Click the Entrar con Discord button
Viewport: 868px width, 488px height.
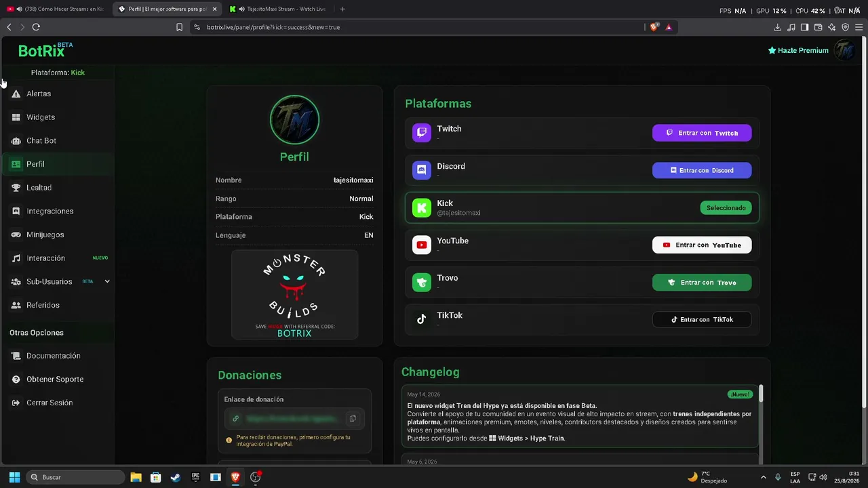click(702, 170)
